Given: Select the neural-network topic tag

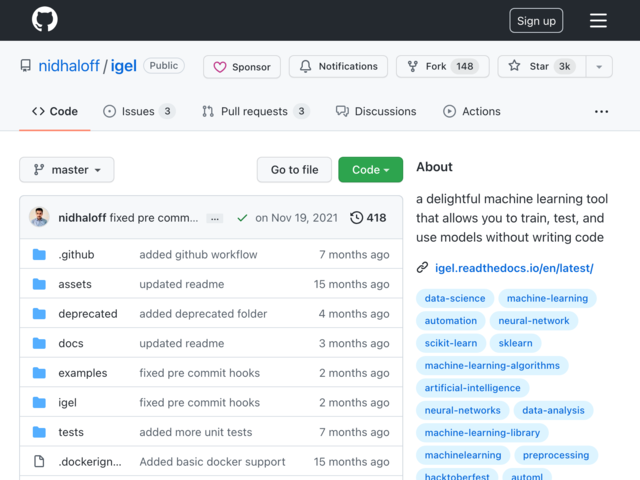Looking at the screenshot, I should click(534, 321).
